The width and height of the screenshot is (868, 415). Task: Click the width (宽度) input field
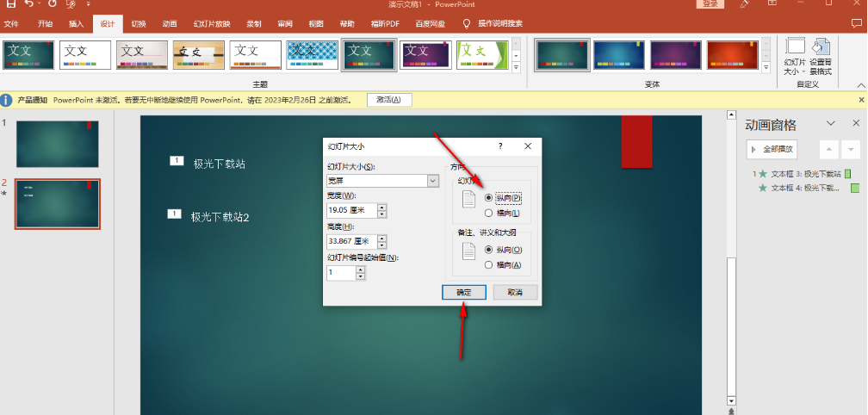(x=352, y=211)
